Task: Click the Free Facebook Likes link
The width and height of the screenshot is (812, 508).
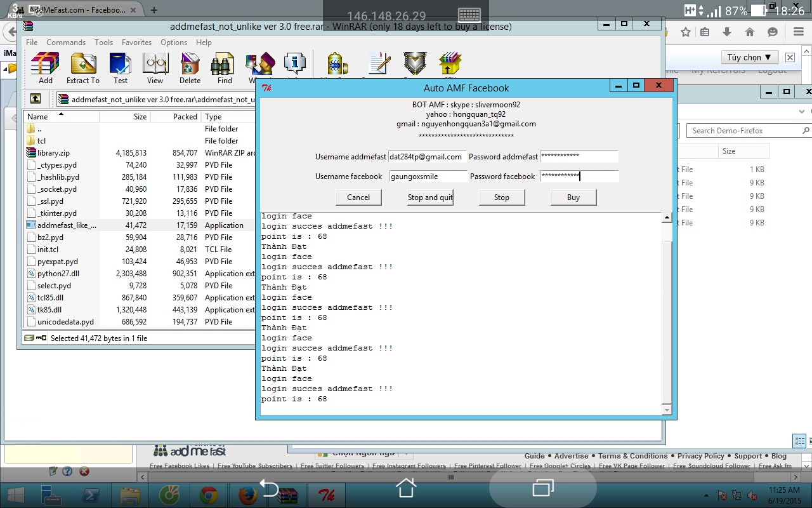Action: point(180,465)
